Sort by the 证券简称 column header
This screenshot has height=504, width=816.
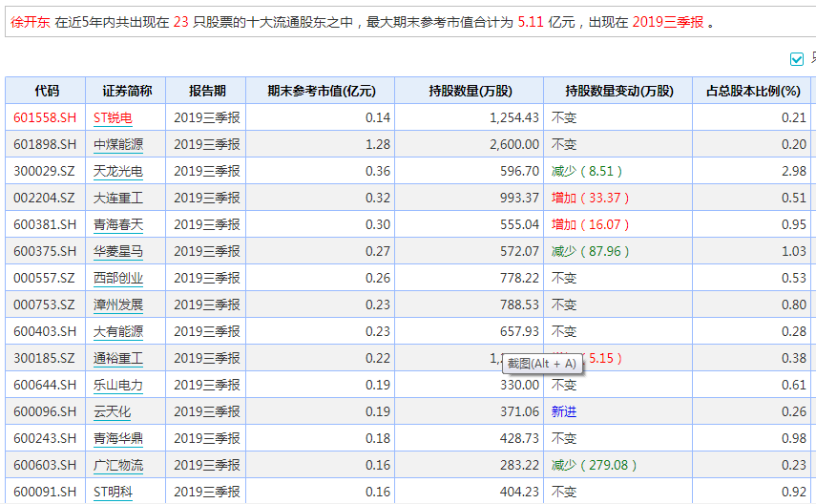click(126, 91)
